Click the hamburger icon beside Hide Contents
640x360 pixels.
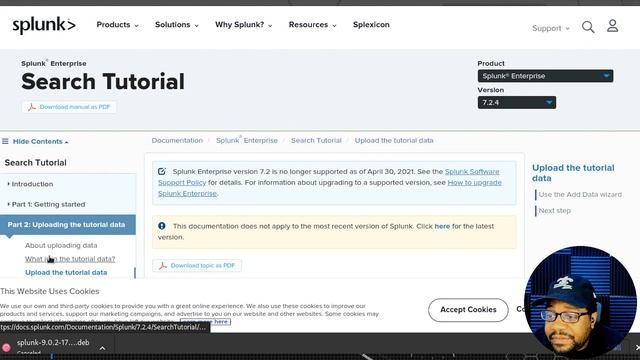click(5, 141)
